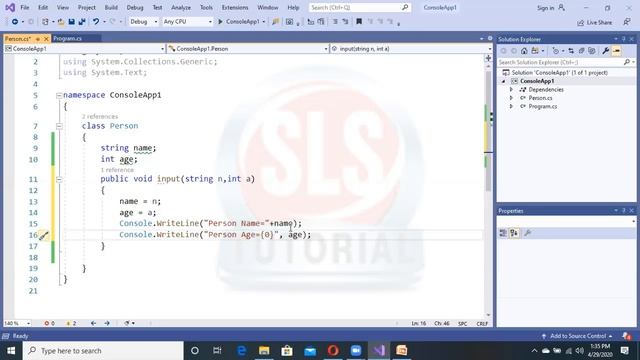The image size is (640, 360).
Task: Click the Solution Explorer search magnifier icon
Action: [x=627, y=62]
